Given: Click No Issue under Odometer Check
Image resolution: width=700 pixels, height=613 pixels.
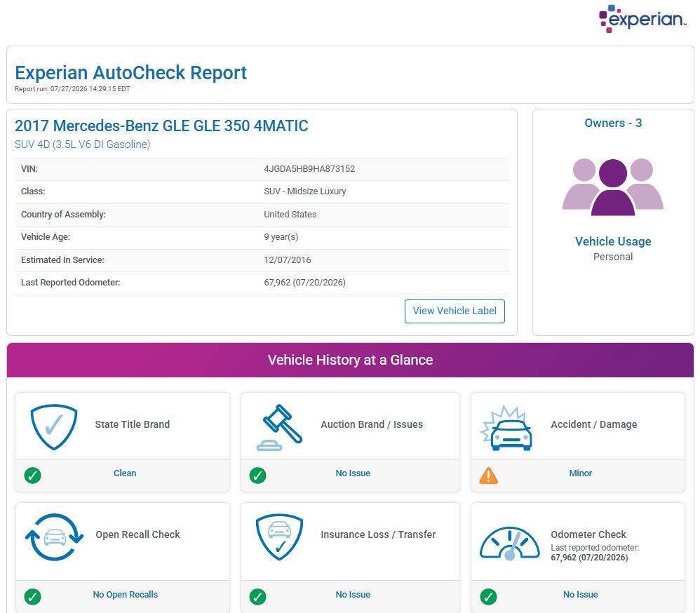Looking at the screenshot, I should (580, 595).
